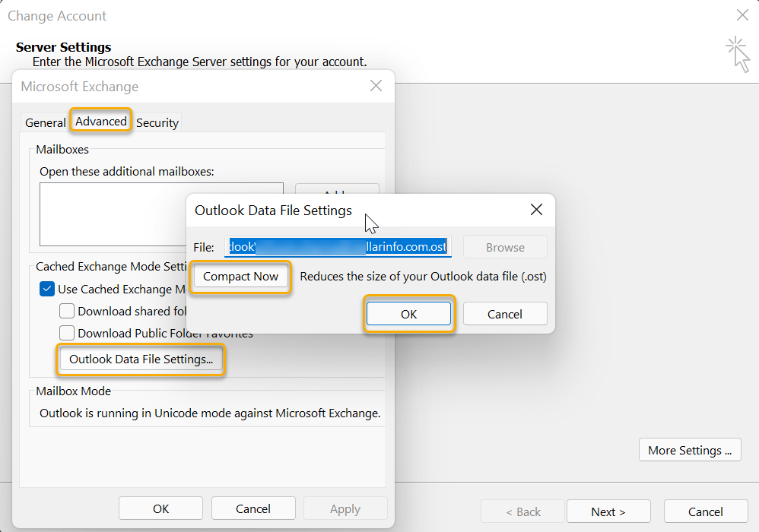This screenshot has width=759, height=532.
Task: Enable Download Public Folder Favorites
Action: pos(67,333)
